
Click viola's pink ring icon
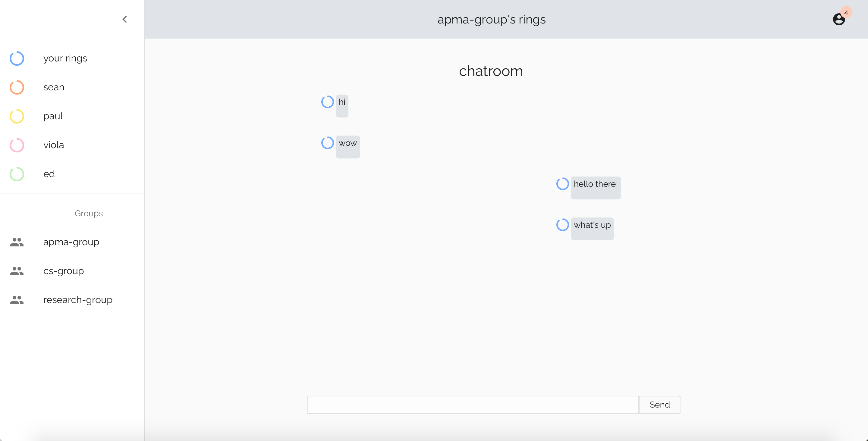[17, 145]
